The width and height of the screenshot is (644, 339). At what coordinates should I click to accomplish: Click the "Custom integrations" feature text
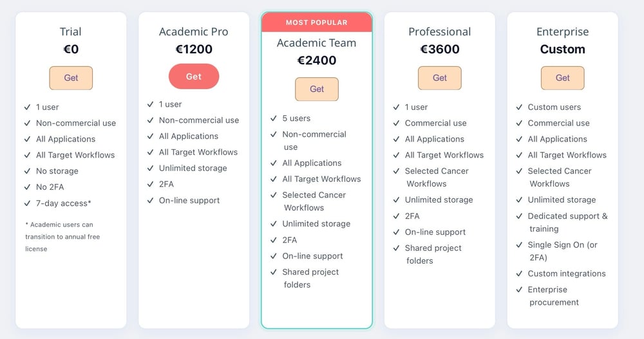567,273
